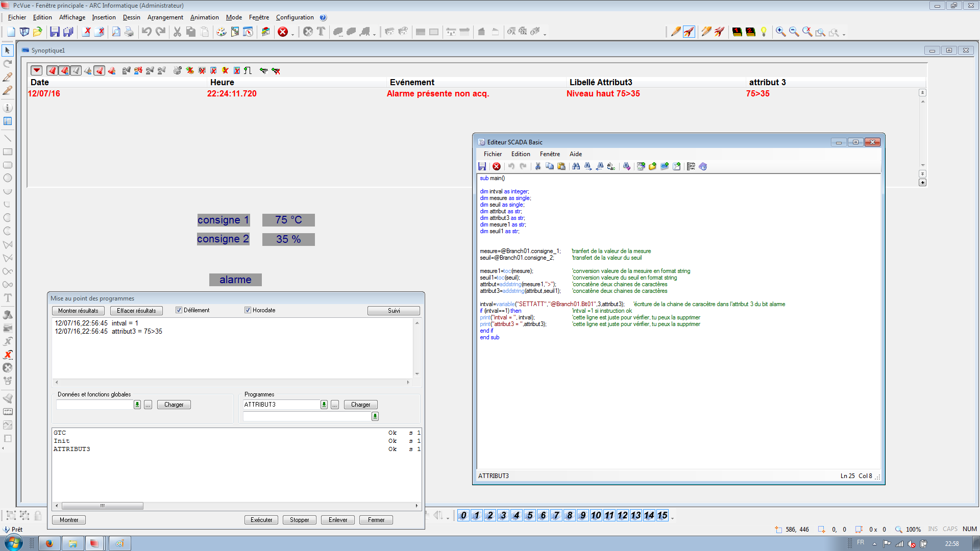Click the color palette icon in main toolbar
980x551 pixels.
pos(221,32)
